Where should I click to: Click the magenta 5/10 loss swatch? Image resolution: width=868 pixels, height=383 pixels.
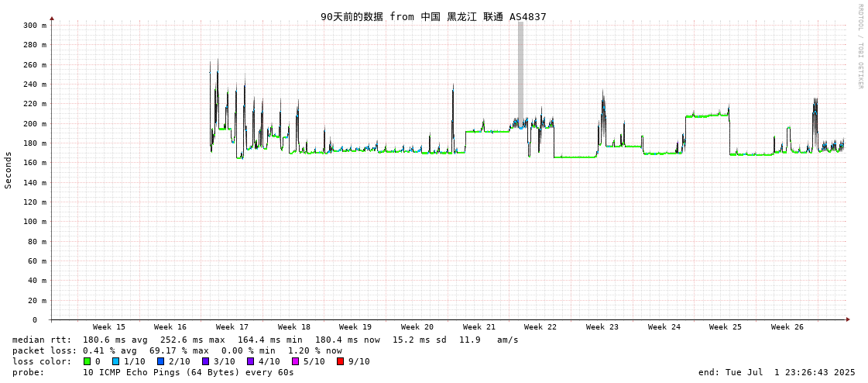[x=296, y=361]
